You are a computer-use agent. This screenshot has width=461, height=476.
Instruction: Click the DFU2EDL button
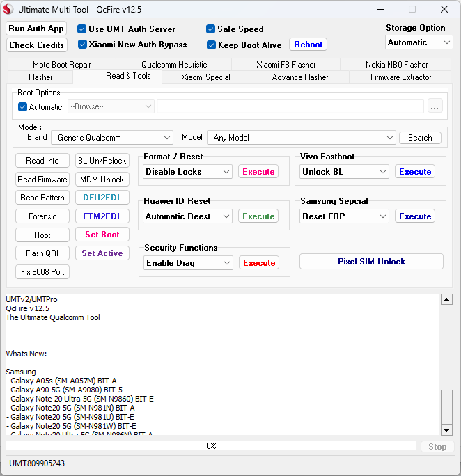(102, 198)
